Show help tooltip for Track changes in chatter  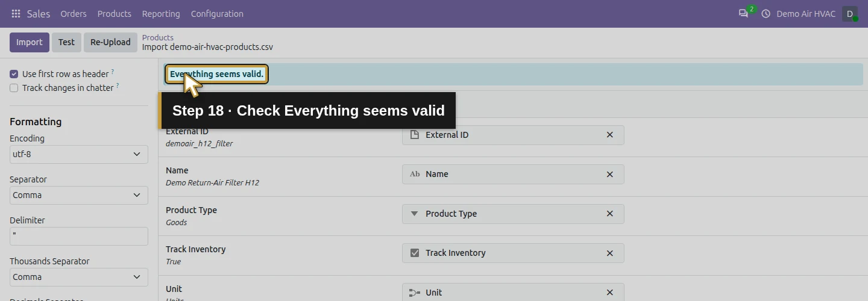coord(118,86)
